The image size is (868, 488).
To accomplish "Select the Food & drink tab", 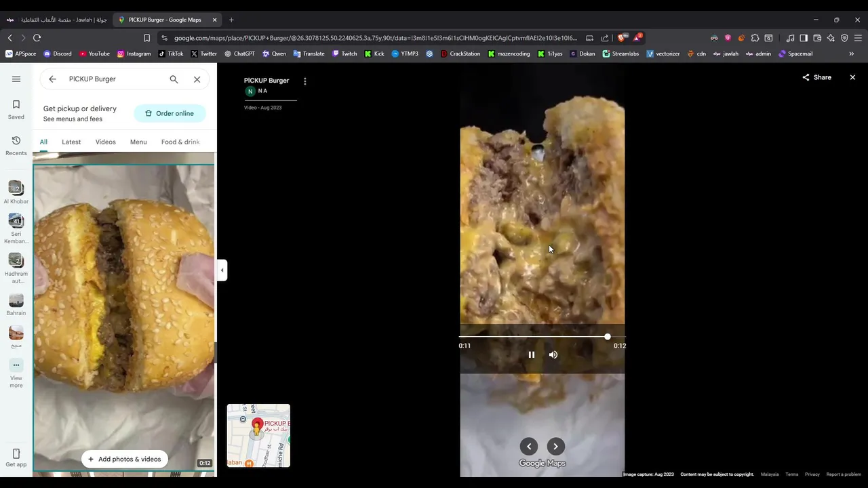I will pyautogui.click(x=180, y=142).
